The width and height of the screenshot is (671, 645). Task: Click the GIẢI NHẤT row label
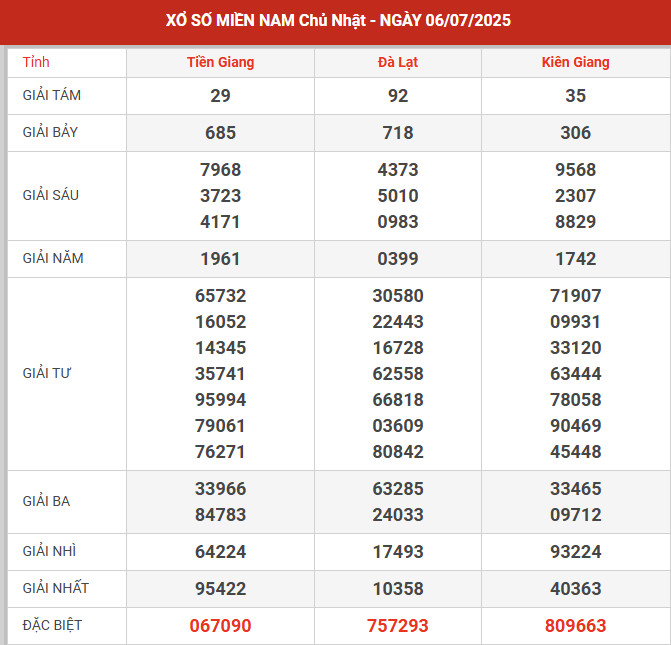[56, 588]
